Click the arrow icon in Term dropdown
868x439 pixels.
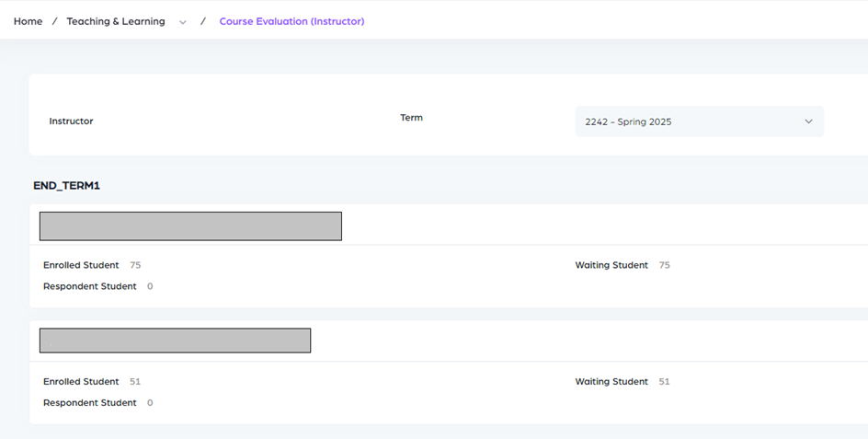point(808,121)
